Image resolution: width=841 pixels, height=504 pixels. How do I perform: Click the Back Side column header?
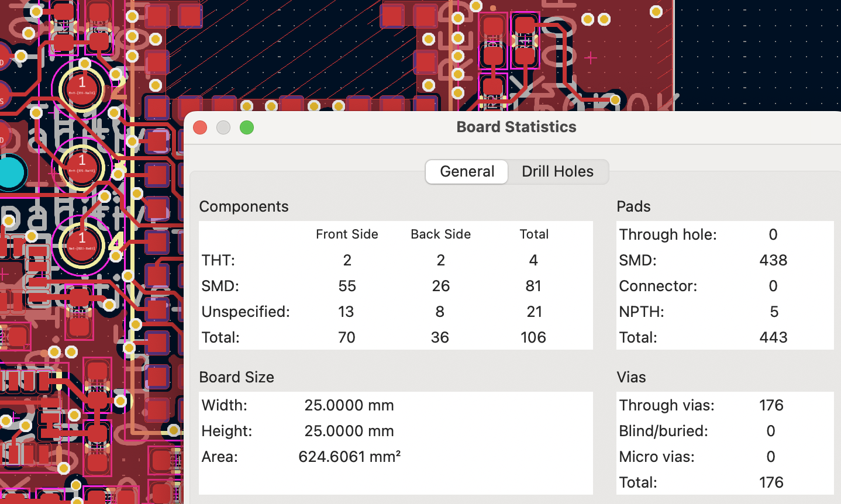tap(440, 234)
